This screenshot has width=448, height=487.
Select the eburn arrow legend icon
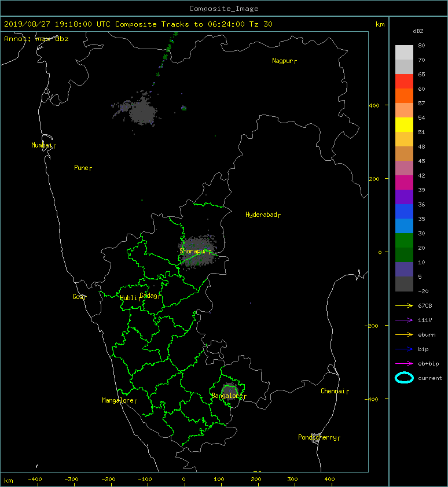tap(404, 335)
